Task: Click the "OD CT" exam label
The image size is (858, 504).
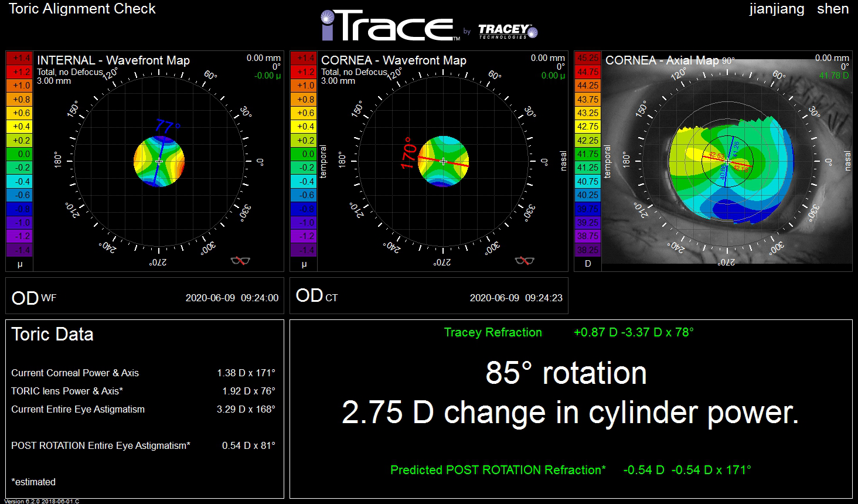Action: pyautogui.click(x=316, y=296)
